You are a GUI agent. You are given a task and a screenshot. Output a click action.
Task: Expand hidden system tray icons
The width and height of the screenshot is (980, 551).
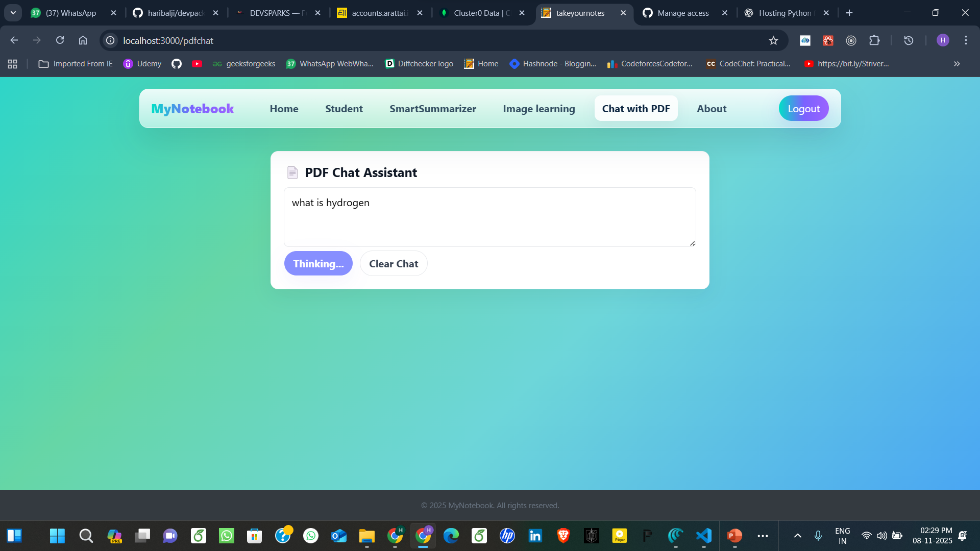[798, 536]
